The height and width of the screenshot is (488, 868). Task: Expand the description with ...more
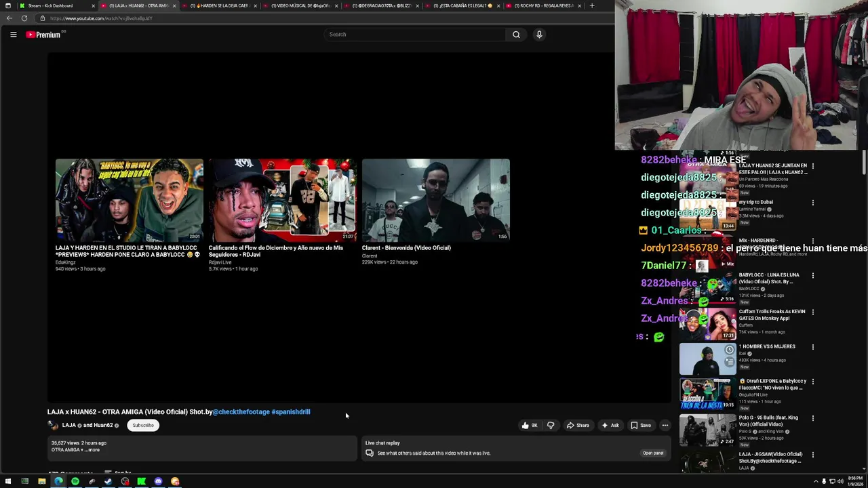point(92,450)
